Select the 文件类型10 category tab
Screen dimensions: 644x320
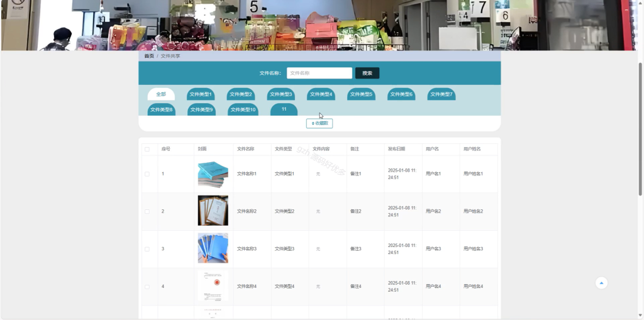(243, 109)
